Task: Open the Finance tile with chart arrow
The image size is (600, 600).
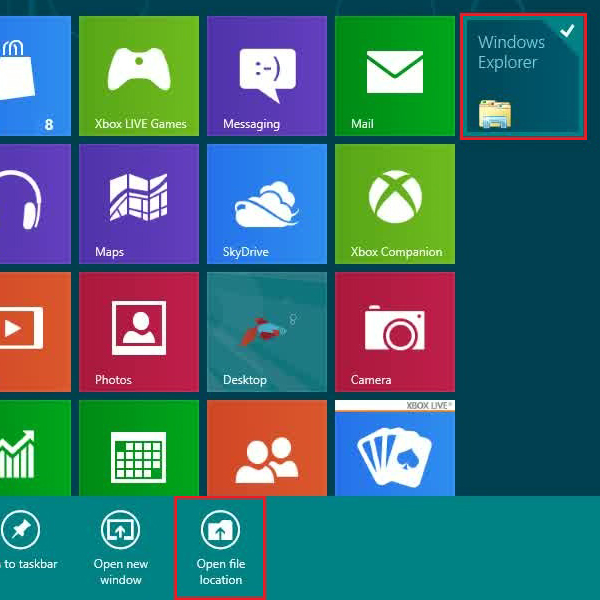Action: tap(35, 448)
